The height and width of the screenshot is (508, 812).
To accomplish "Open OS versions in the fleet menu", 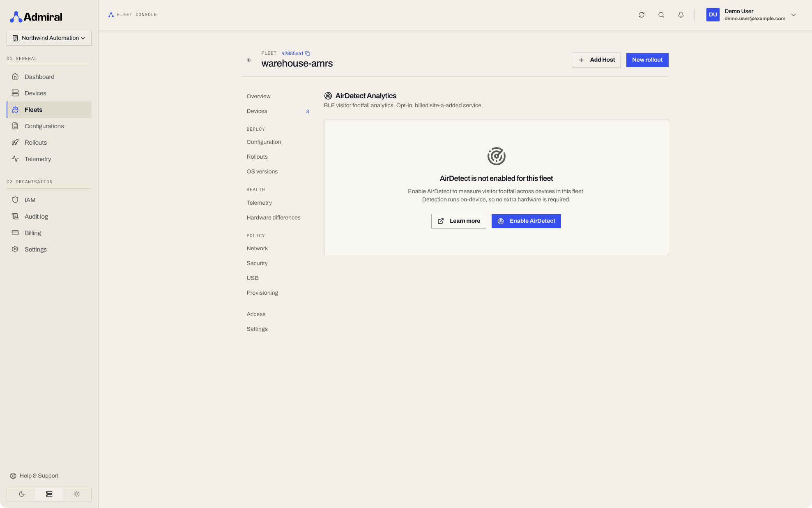I will 278,172.
